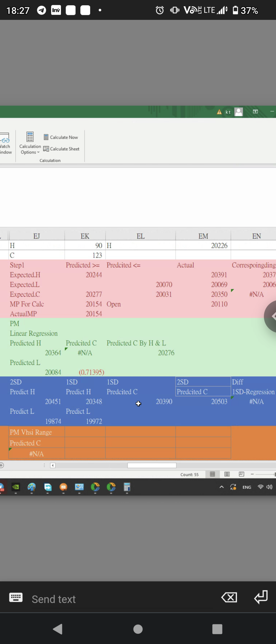Click the yellow warning triangle icon

219,112
